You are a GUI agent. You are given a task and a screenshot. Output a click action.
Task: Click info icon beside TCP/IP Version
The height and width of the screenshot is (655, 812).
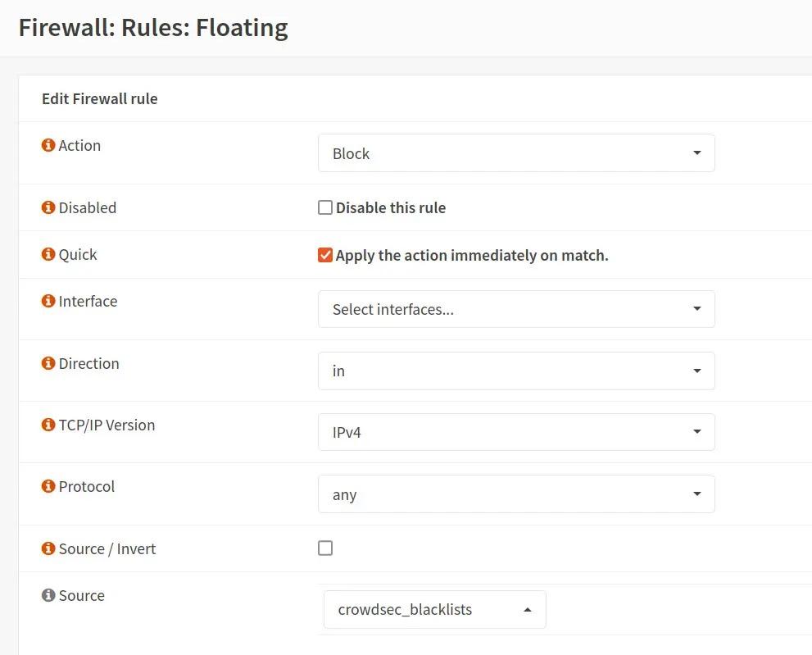tap(48, 425)
